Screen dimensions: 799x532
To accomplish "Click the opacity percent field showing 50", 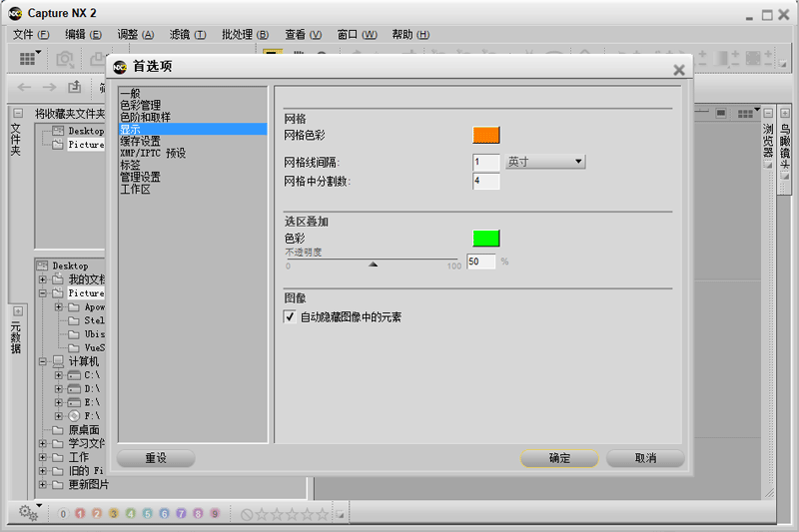I will point(481,262).
